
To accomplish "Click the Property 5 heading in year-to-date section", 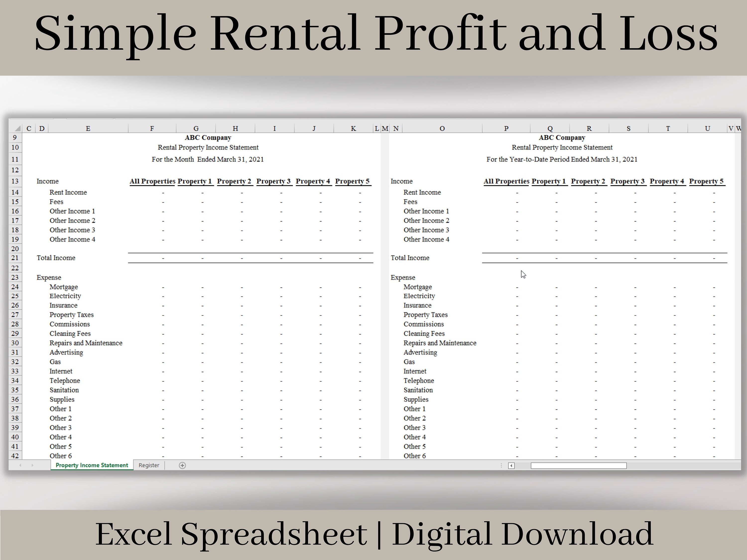I will click(707, 181).
